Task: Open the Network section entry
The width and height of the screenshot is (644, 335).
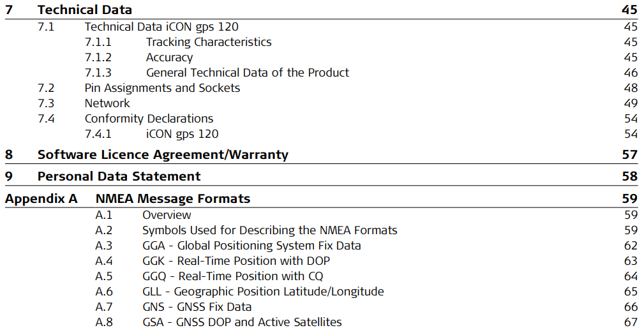Action: pos(107,103)
